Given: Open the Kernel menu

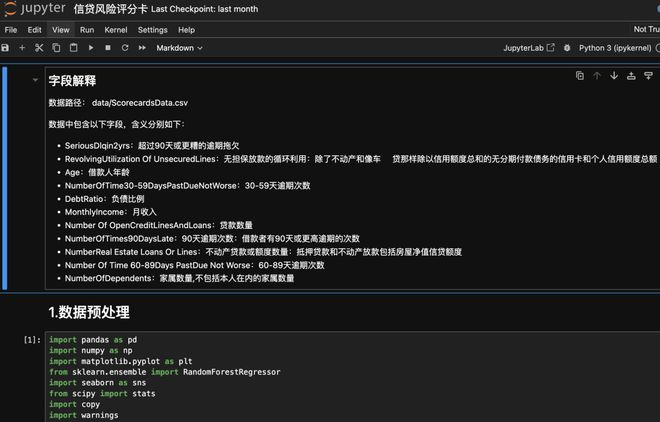Looking at the screenshot, I should (x=116, y=30).
